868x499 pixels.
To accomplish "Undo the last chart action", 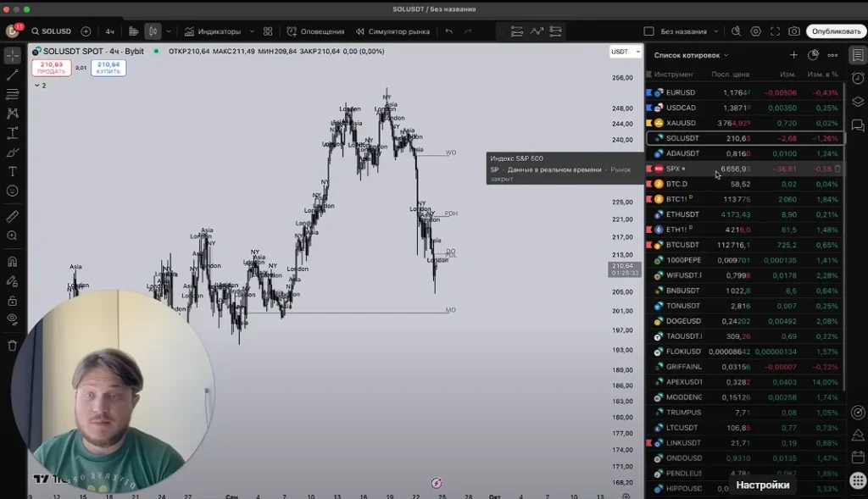I will point(449,31).
